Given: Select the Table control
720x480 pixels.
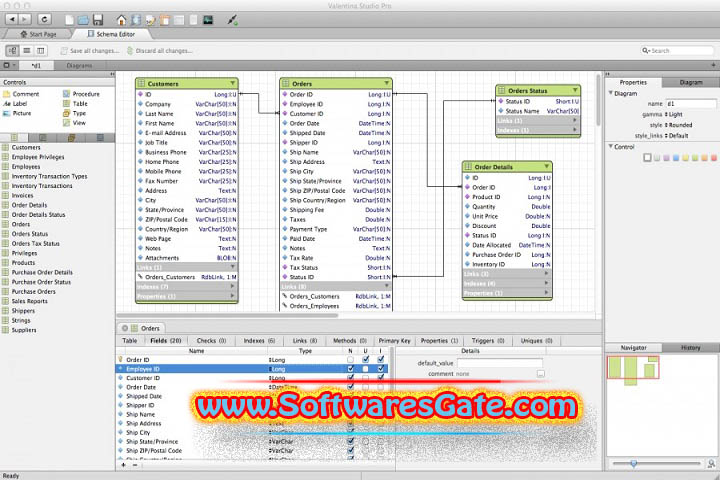Looking at the screenshot, I should (75, 103).
